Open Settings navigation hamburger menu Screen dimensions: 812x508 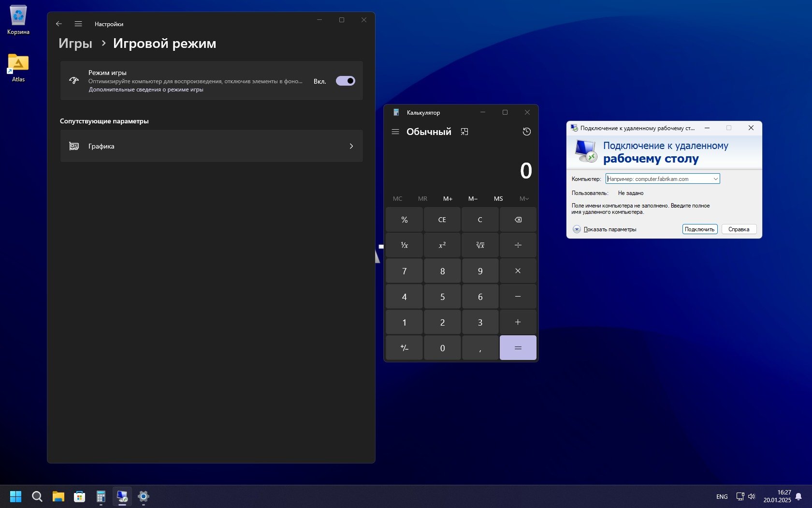pos(78,24)
